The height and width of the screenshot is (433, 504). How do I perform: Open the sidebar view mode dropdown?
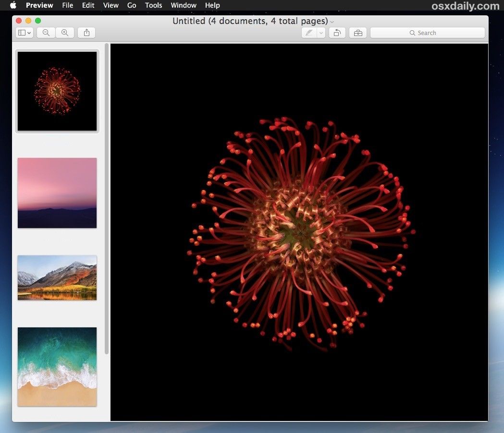(24, 33)
